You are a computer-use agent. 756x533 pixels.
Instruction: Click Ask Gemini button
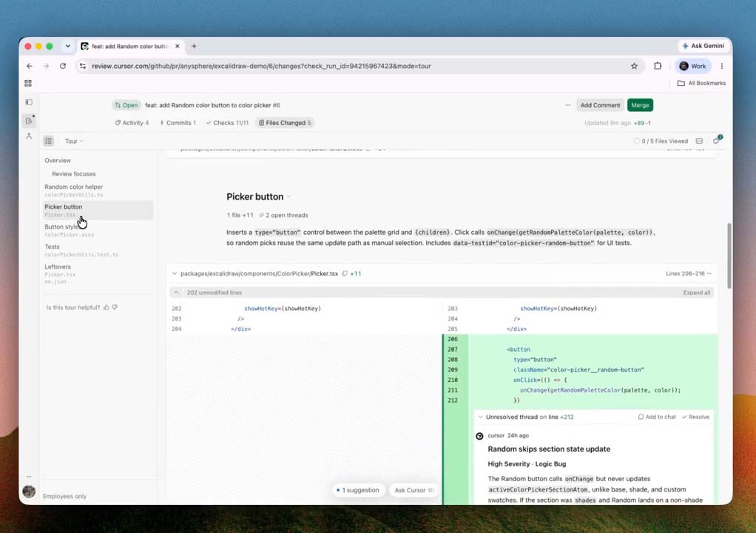[703, 46]
